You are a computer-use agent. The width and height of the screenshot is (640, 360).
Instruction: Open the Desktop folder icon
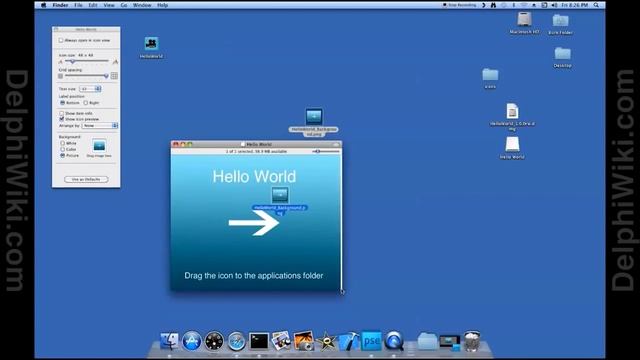pos(562,53)
